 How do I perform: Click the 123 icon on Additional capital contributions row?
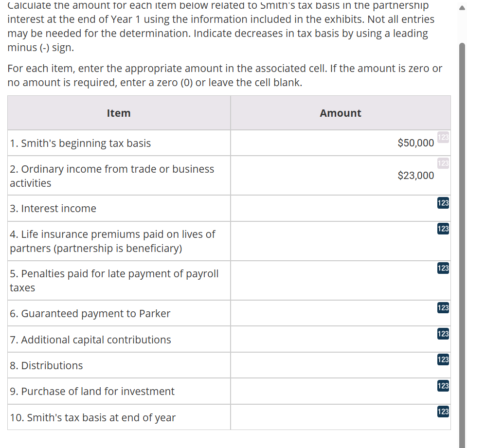[443, 334]
